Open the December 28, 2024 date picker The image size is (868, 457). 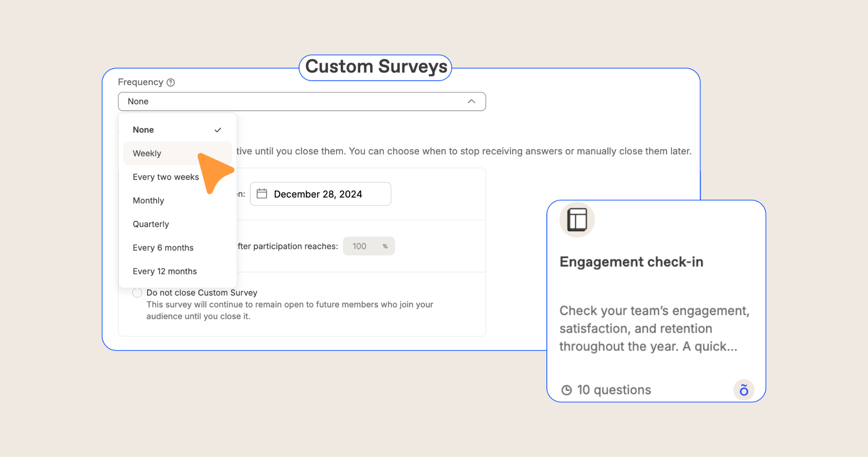coord(320,194)
